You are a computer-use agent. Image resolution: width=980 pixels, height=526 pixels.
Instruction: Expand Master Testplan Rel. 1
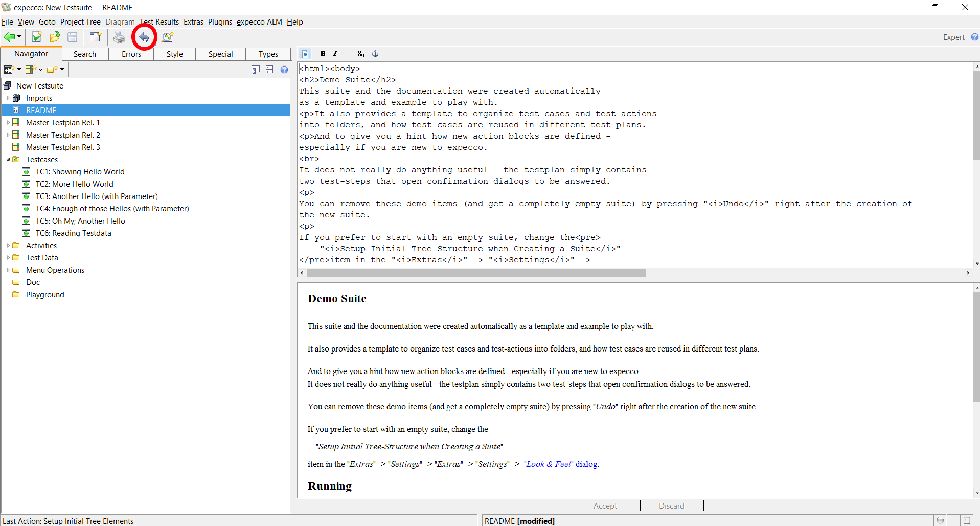8,123
